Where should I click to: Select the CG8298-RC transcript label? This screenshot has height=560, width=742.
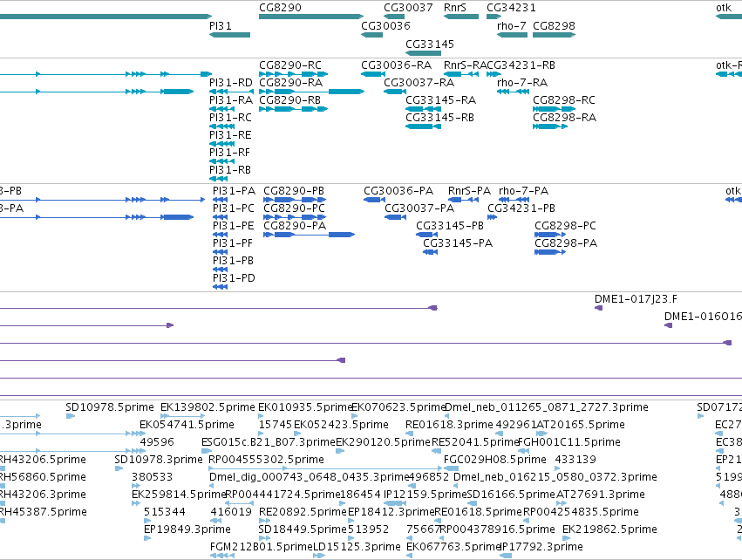(564, 100)
